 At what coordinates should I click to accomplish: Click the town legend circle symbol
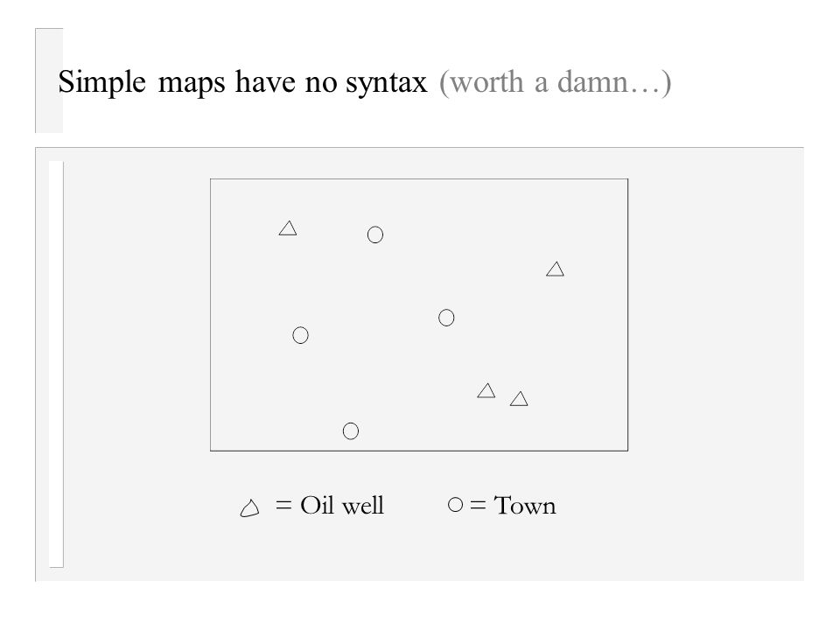[455, 505]
